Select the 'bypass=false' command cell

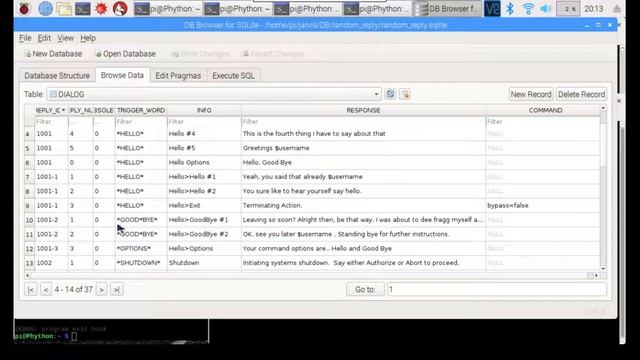tap(543, 205)
